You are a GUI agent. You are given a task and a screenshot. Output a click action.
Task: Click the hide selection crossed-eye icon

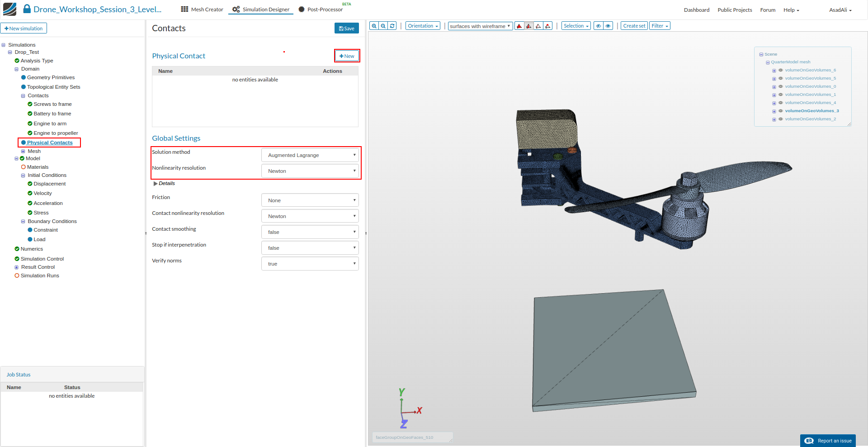click(599, 26)
